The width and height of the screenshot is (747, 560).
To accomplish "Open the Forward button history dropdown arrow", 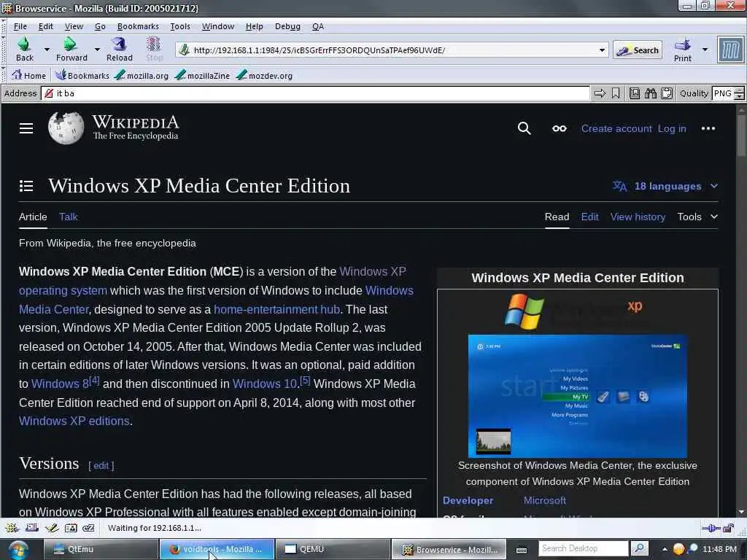I will point(97,49).
